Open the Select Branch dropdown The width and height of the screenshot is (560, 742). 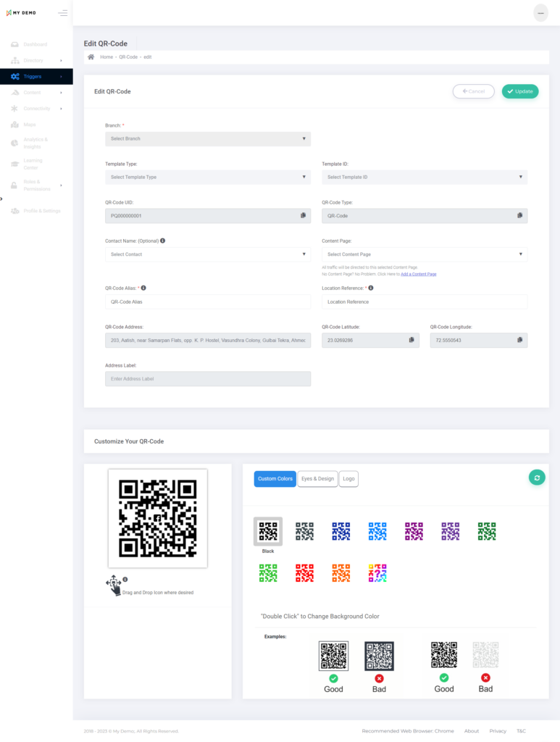click(x=208, y=138)
